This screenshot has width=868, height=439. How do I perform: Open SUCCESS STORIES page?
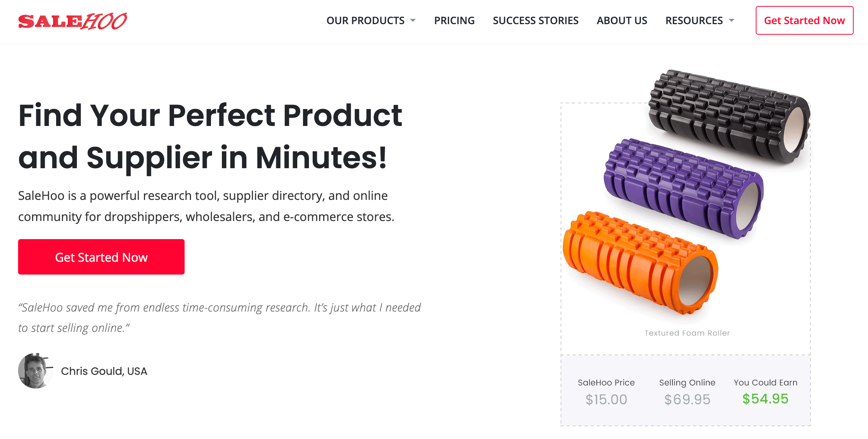[535, 21]
